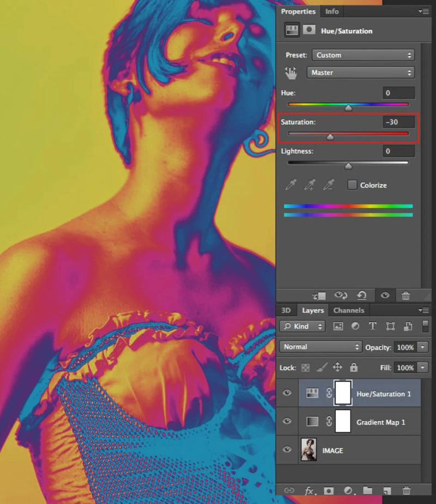This screenshot has width=436, height=504.
Task: Add layer mask from Layers panel
Action: click(x=329, y=490)
